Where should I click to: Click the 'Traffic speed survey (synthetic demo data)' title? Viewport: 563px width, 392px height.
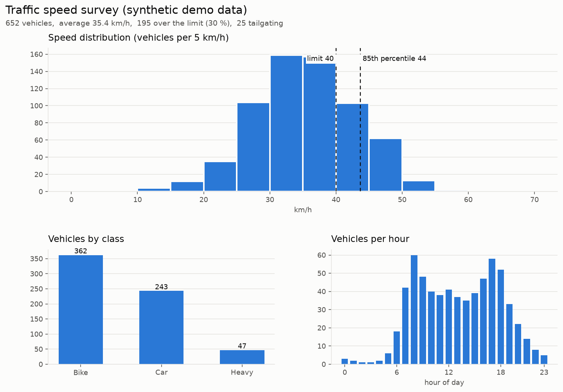[x=126, y=11]
